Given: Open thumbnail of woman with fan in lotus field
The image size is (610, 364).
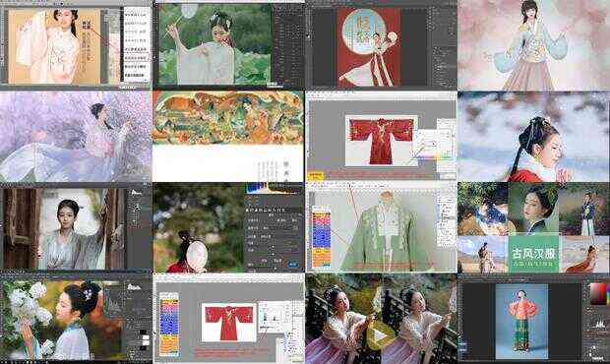Looking at the screenshot, I should click(x=228, y=45).
